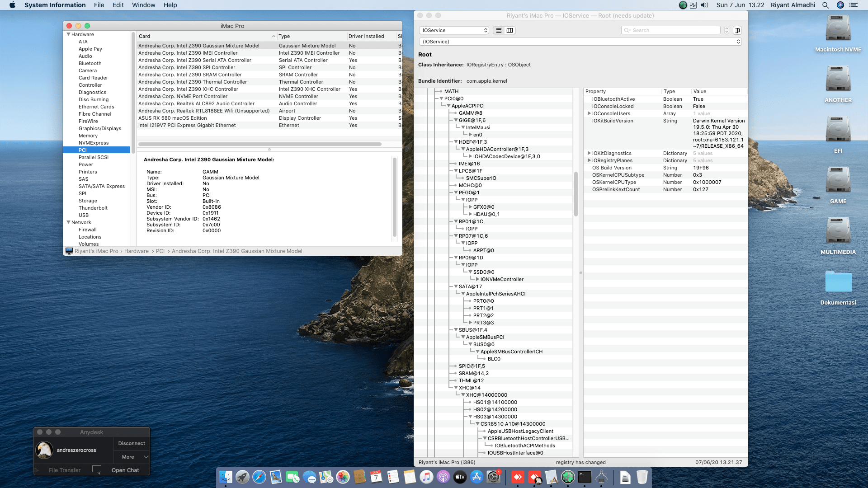Expand the IORegistryPlanes property
This screenshot has width=868, height=488.
point(589,160)
